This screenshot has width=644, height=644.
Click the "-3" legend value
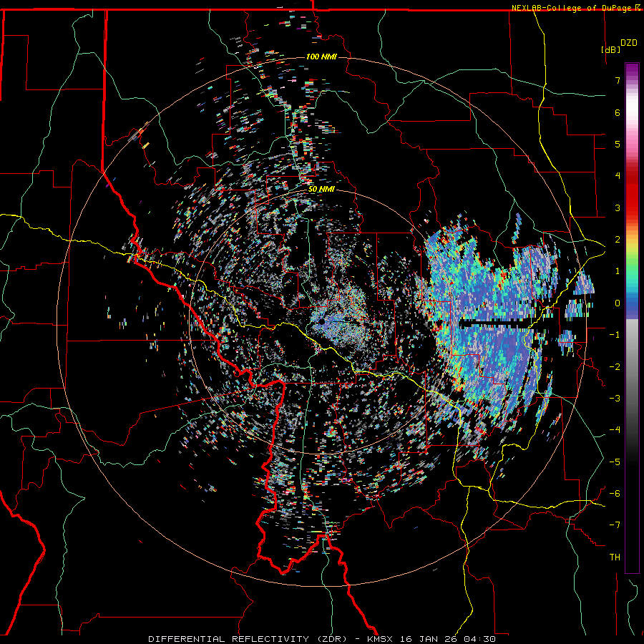[615, 399]
